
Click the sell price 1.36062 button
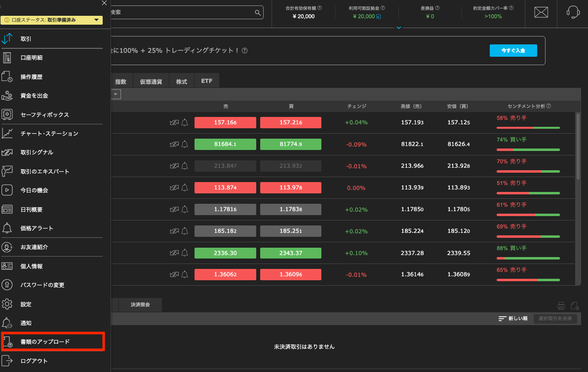(225, 275)
